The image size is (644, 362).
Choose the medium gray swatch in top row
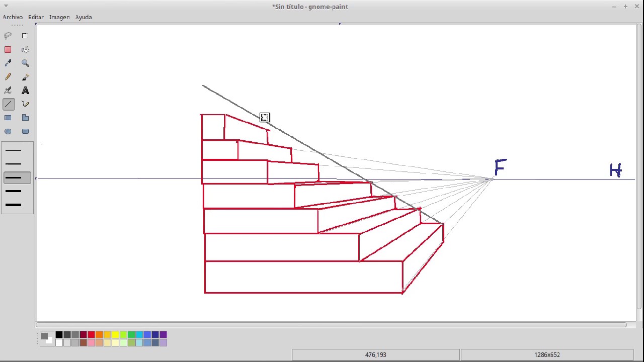pos(75,334)
